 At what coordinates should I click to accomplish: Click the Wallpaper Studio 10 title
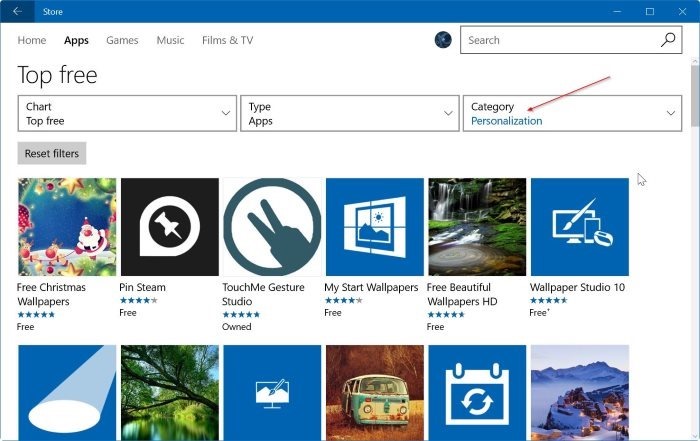click(x=577, y=287)
